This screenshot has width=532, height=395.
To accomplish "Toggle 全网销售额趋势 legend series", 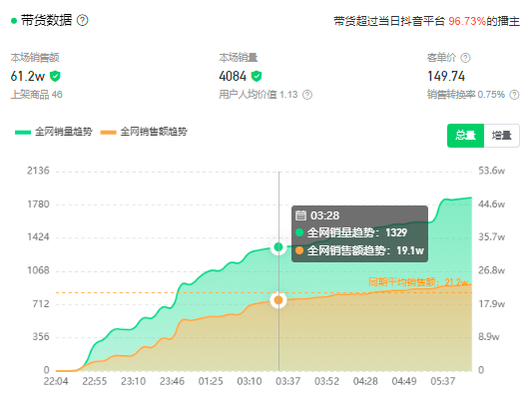I will point(144,132).
